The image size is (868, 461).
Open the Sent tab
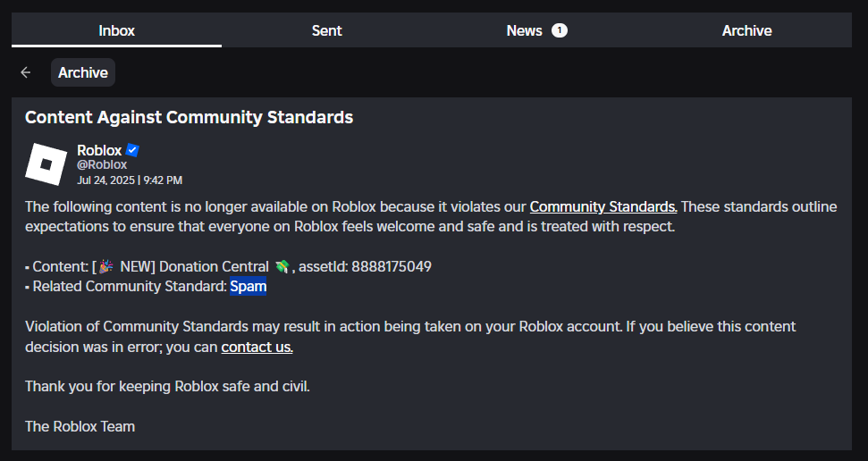coord(326,30)
